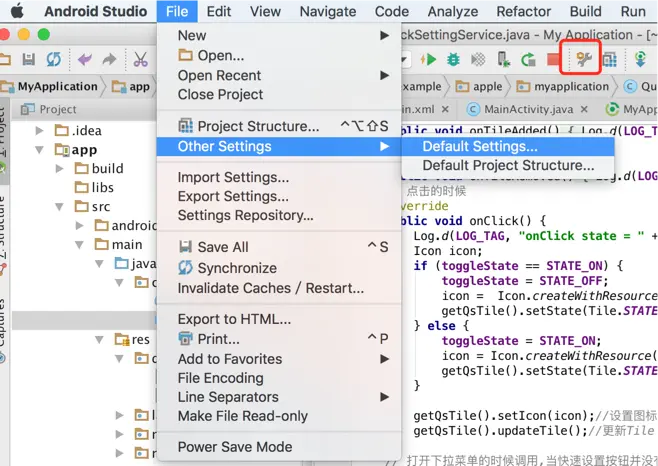Click run with coverage icon
Screen dimensions: 658x466
pyautogui.click(x=478, y=60)
